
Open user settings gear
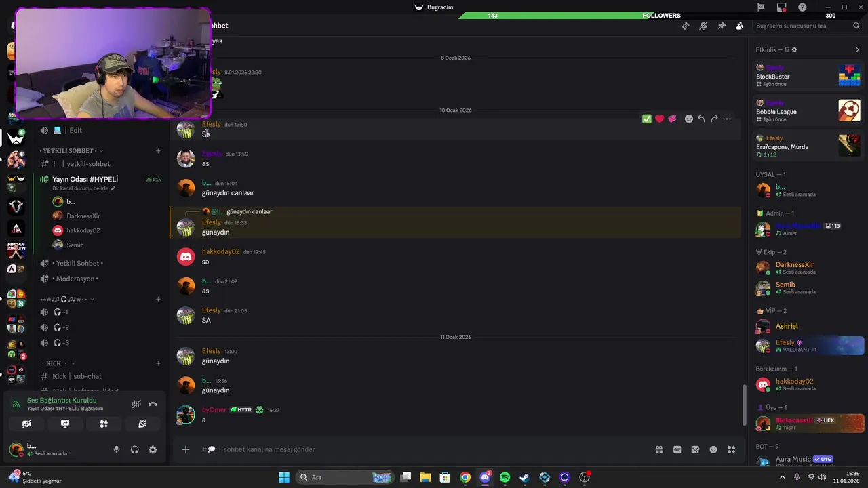(153, 449)
